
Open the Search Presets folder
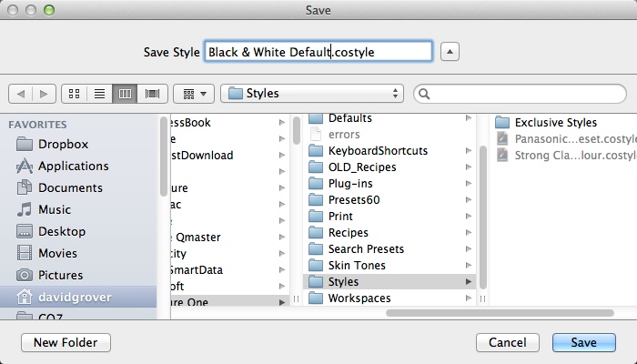tap(389, 249)
